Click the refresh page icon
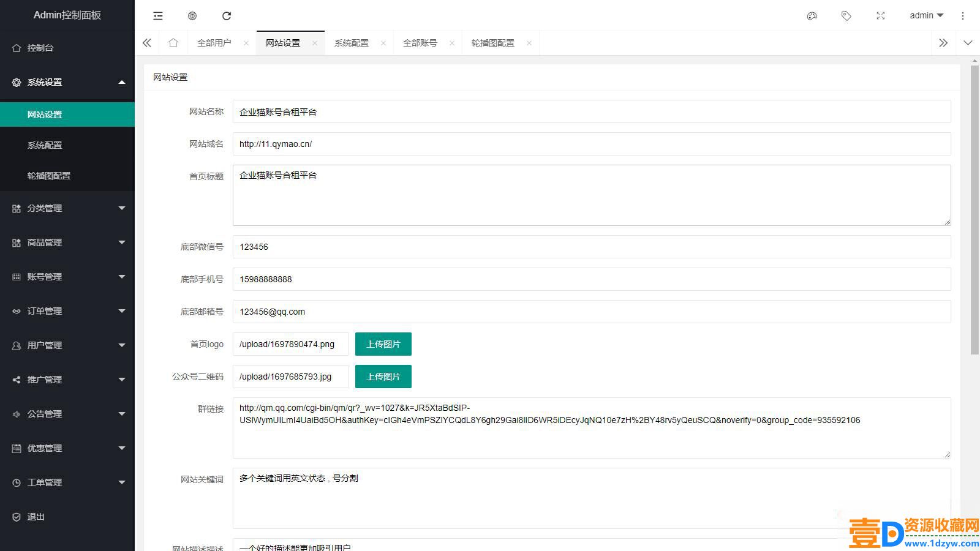Image resolution: width=980 pixels, height=551 pixels. click(227, 16)
